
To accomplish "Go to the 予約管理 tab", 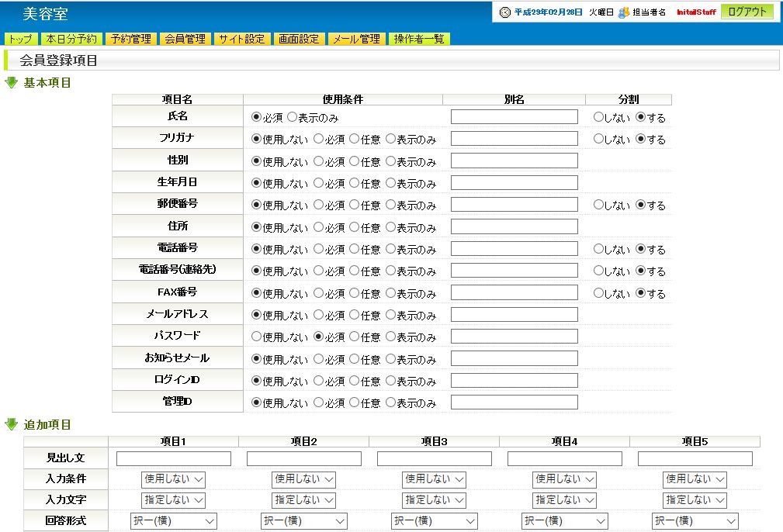I will pyautogui.click(x=131, y=39).
